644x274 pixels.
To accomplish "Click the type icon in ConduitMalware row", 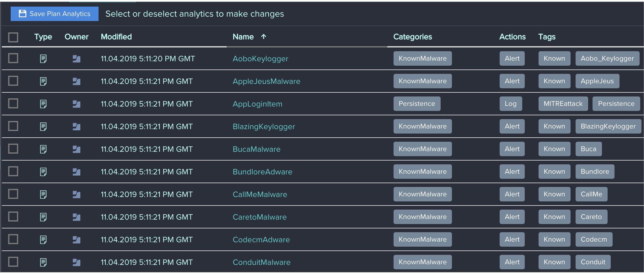I will (43, 262).
